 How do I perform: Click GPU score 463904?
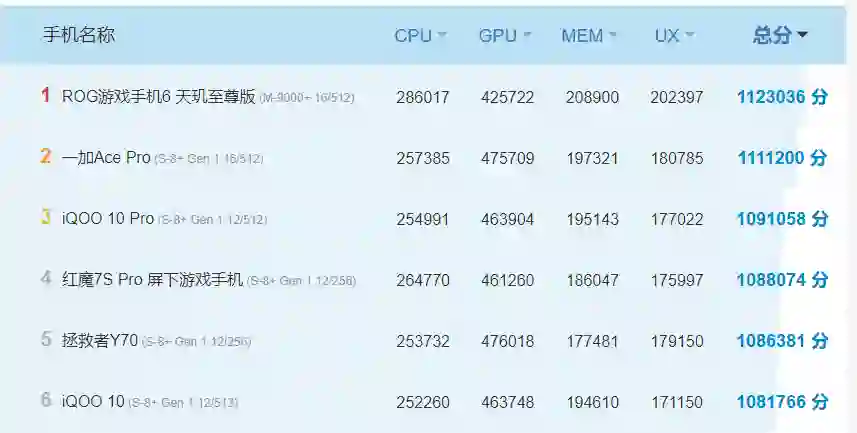coord(508,219)
